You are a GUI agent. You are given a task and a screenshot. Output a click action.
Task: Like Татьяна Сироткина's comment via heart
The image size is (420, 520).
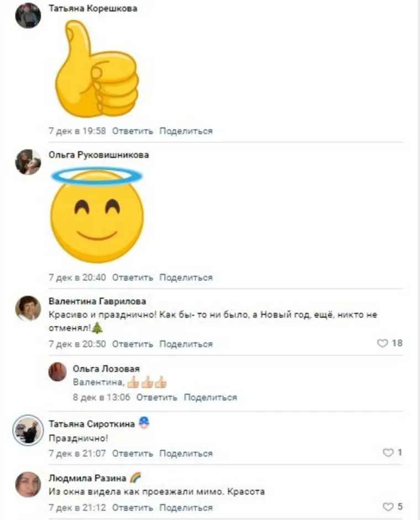pyautogui.click(x=388, y=453)
